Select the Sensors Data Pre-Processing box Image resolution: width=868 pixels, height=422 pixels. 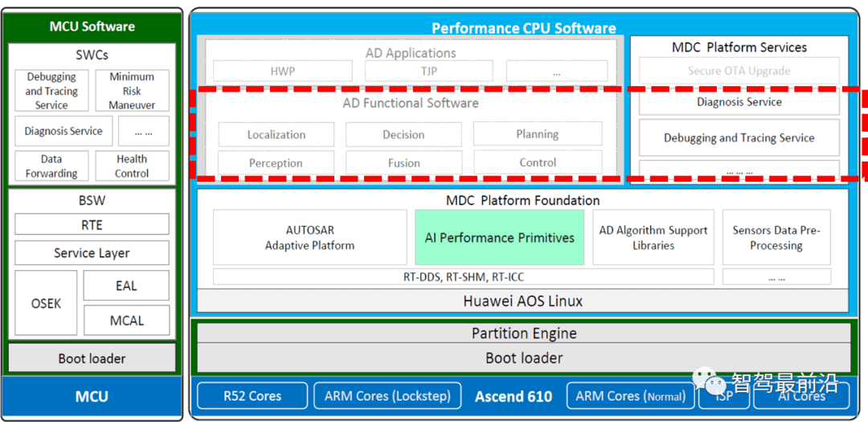(x=776, y=237)
